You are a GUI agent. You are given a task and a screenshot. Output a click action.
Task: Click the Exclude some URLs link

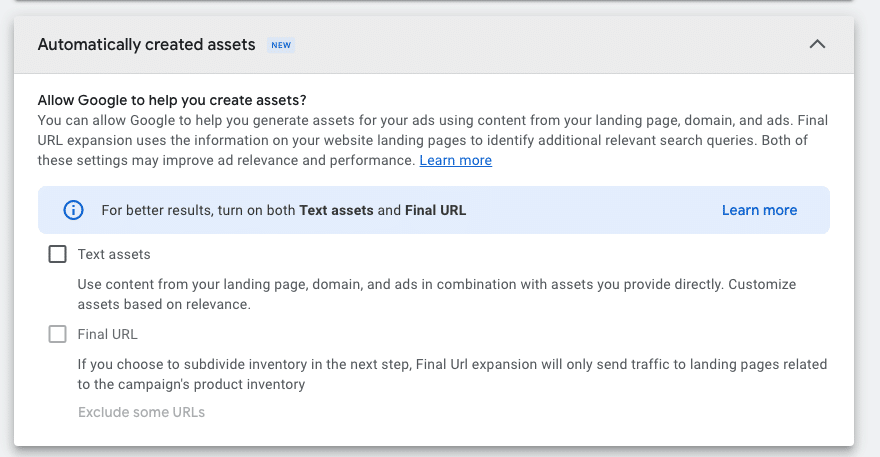[x=141, y=412]
